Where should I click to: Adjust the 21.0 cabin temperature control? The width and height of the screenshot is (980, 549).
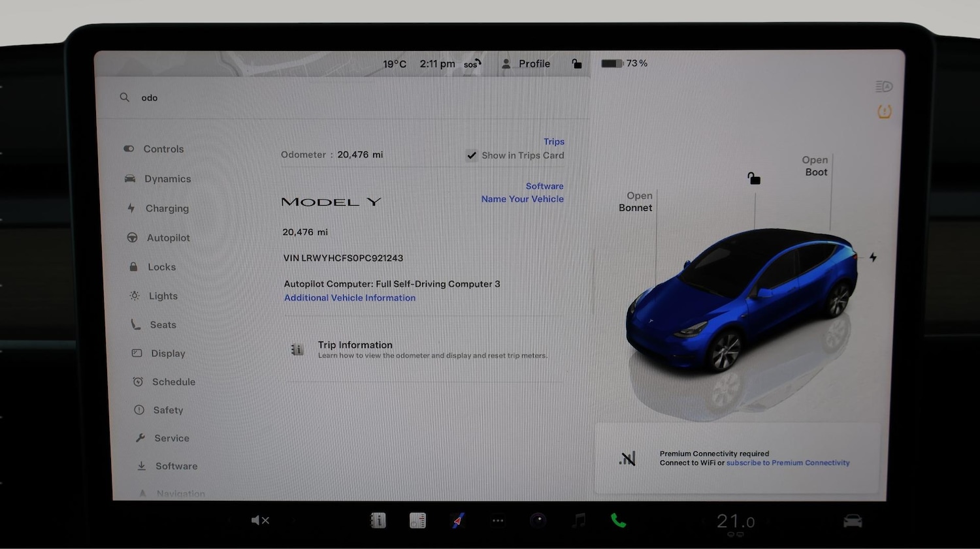[735, 522]
